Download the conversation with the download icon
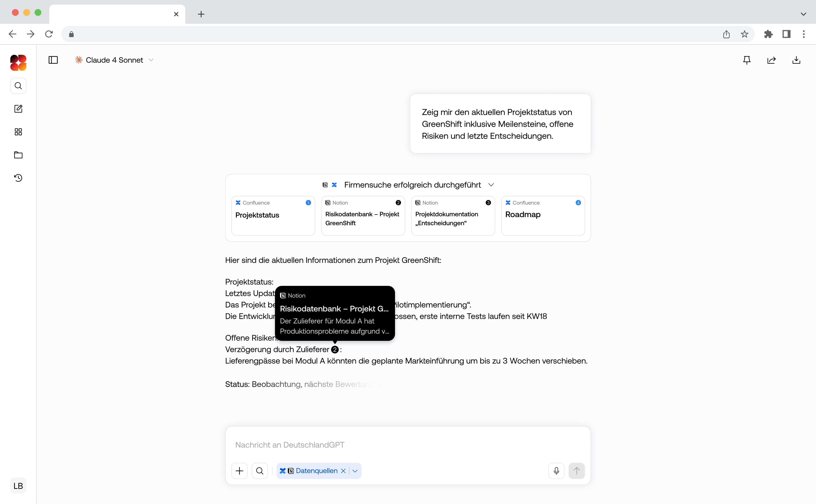Viewport: 816px width, 504px height. point(796,60)
